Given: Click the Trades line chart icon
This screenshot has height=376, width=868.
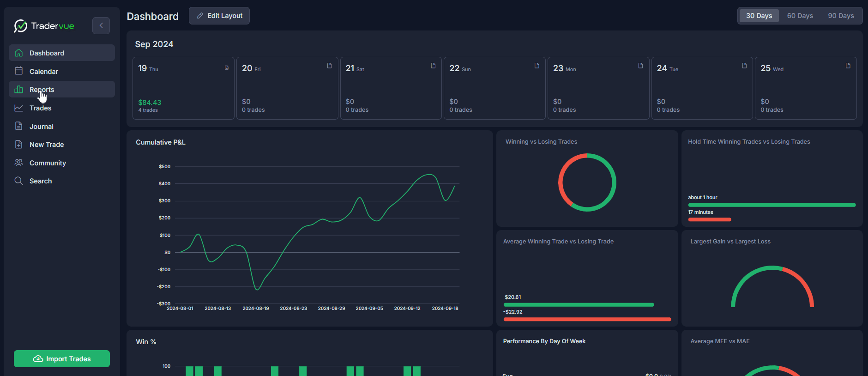Looking at the screenshot, I should coord(19,108).
